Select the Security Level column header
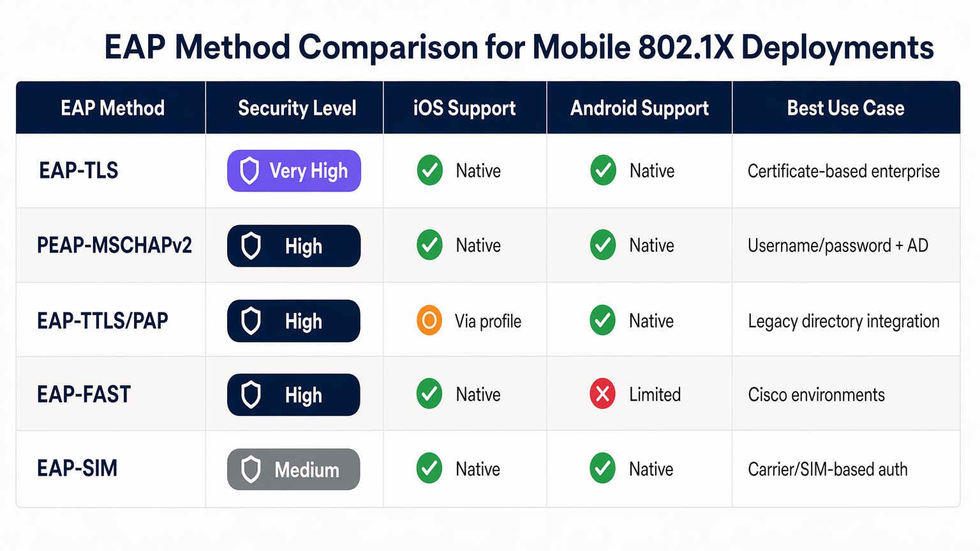The image size is (980, 551). [x=297, y=108]
